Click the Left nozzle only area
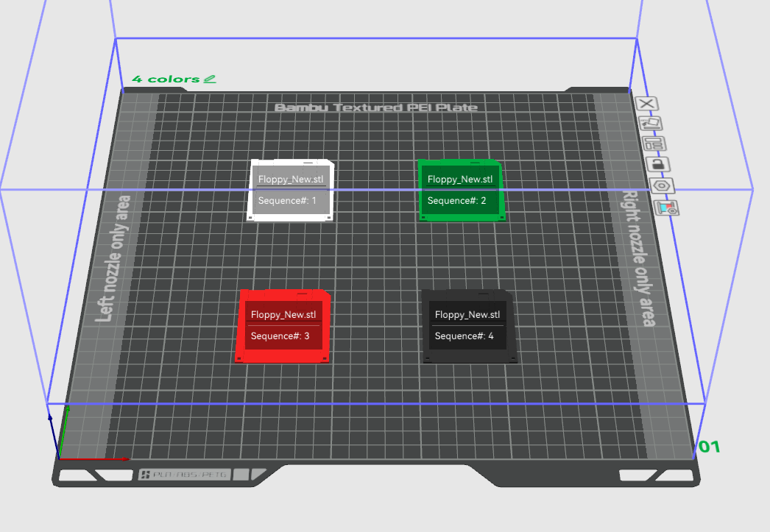Screen dimensions: 770x532 click(113, 258)
